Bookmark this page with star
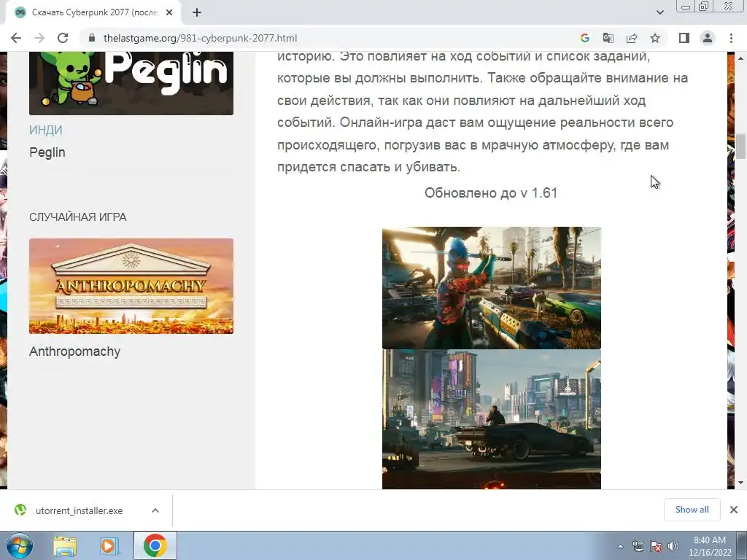 pyautogui.click(x=655, y=38)
